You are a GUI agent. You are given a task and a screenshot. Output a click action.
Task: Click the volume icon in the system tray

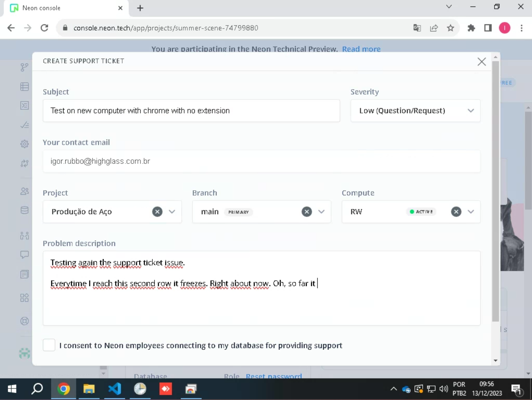tap(444, 389)
